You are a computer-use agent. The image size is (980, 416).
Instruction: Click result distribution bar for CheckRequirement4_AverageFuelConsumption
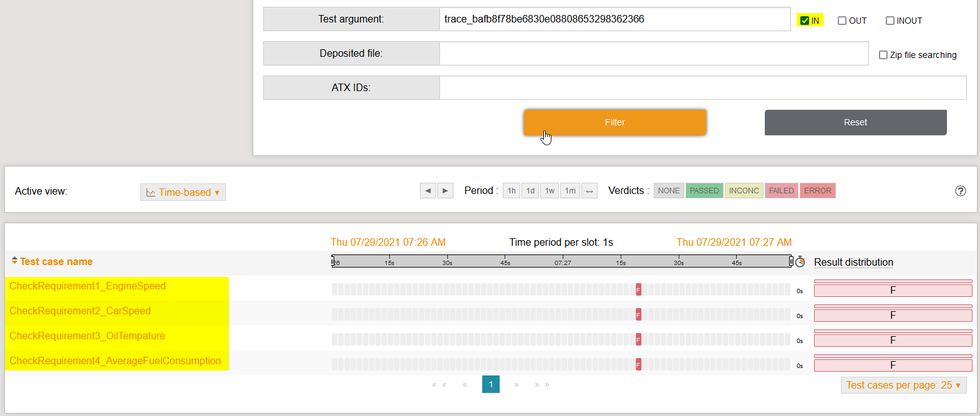893,365
